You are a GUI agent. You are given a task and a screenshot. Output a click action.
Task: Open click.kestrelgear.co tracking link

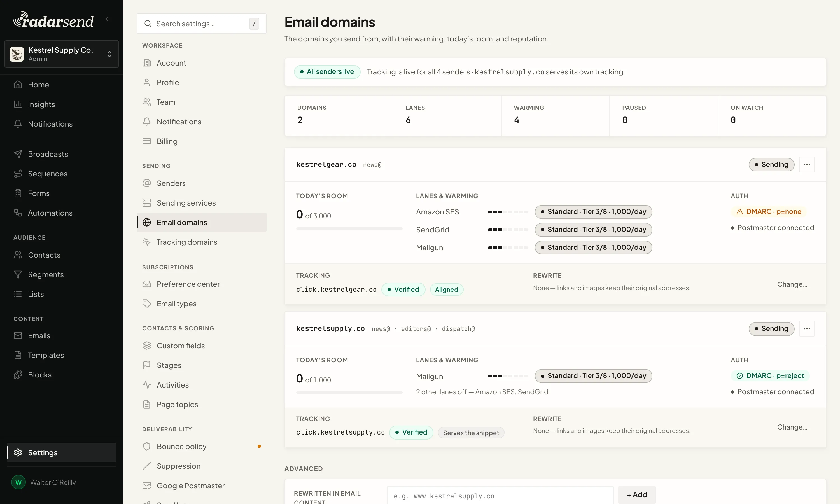[336, 290]
